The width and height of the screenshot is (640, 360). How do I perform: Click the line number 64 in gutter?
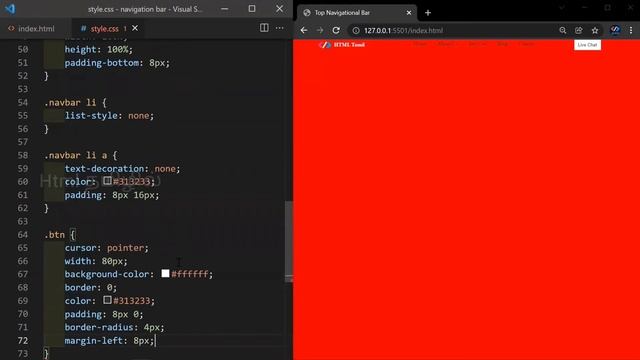click(23, 235)
